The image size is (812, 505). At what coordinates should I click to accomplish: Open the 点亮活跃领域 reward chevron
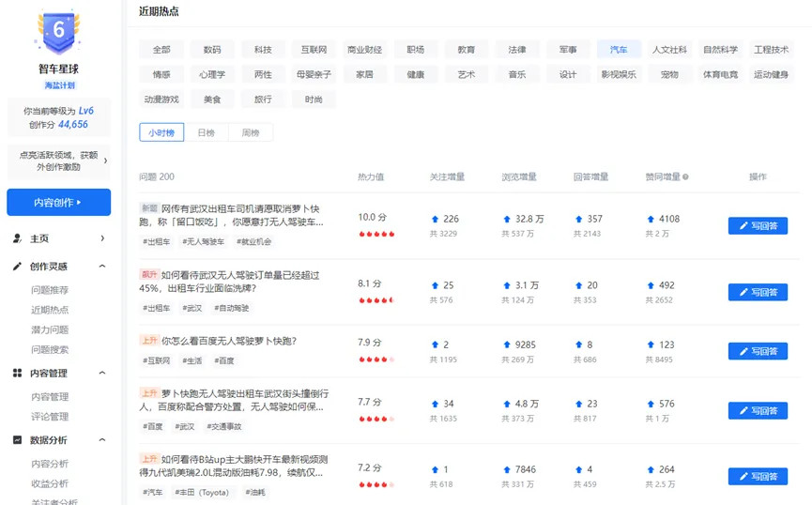tap(106, 161)
